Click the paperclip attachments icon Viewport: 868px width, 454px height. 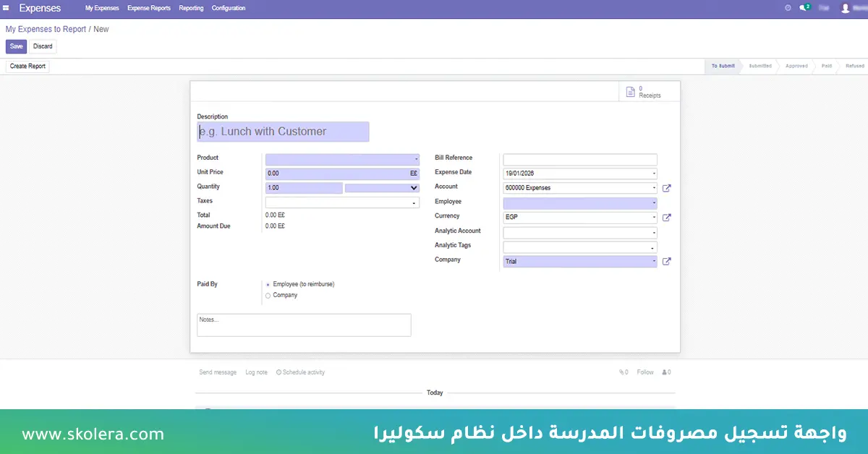pos(620,372)
